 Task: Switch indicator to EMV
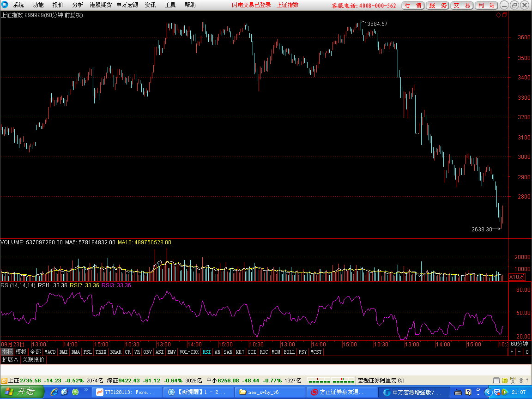172,352
